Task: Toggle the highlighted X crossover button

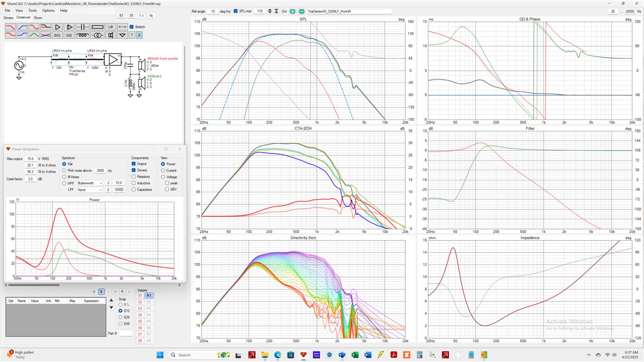Action: 139,35
